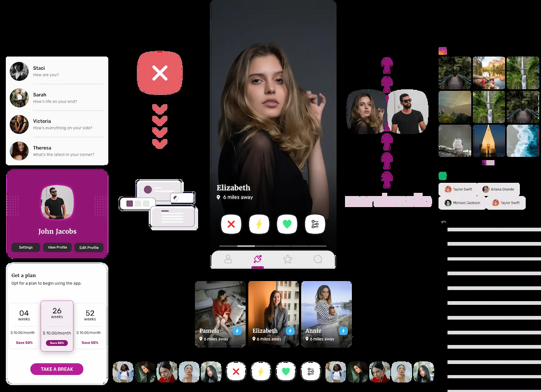Click the large red X icon tile
Screen dimensions: 541x392
160,73
